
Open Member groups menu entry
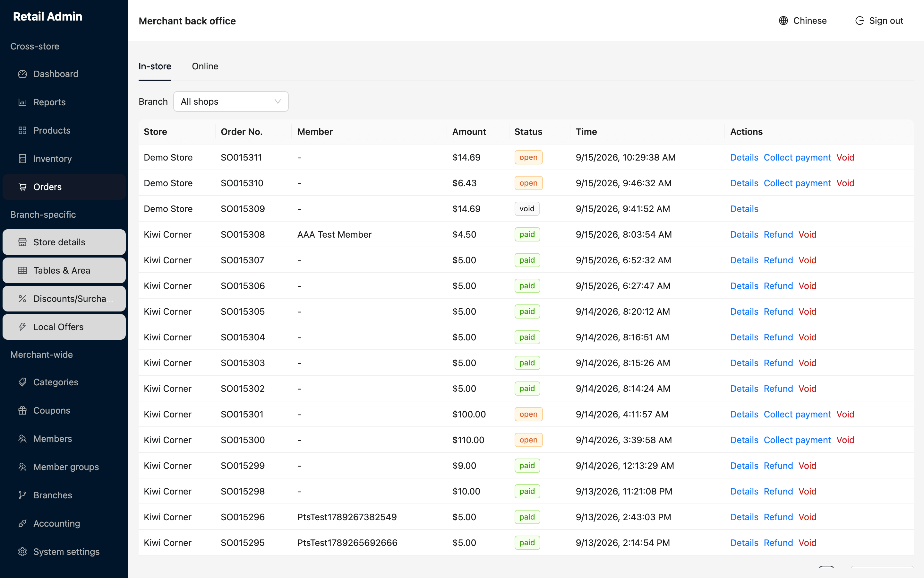pos(64,467)
